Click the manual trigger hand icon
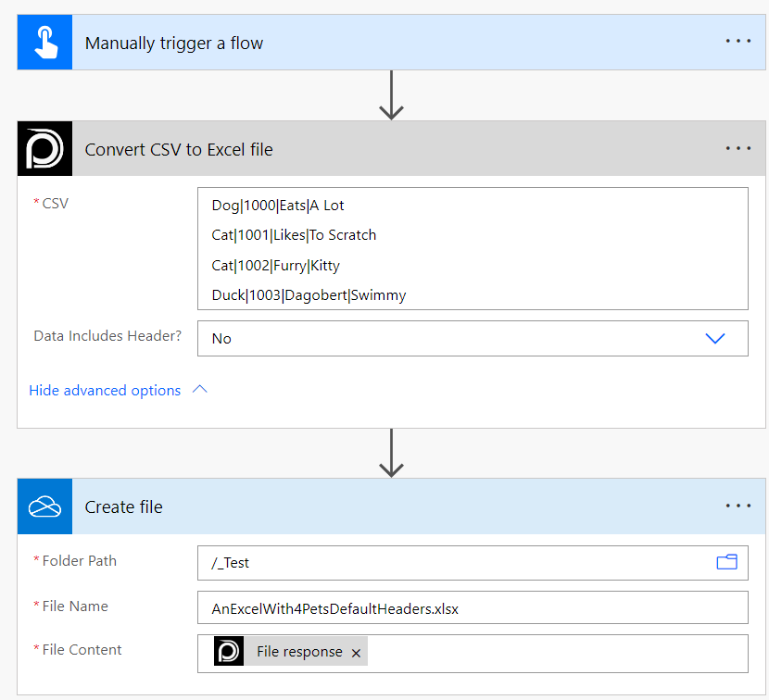 point(44,43)
